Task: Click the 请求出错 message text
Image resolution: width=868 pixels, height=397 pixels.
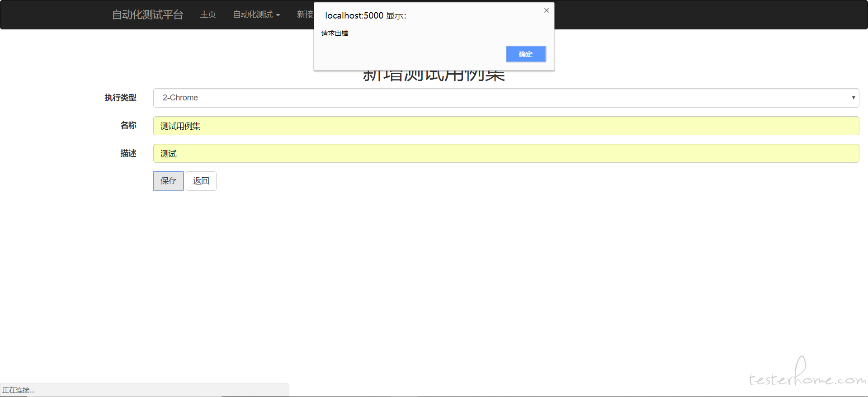Action: [x=335, y=33]
